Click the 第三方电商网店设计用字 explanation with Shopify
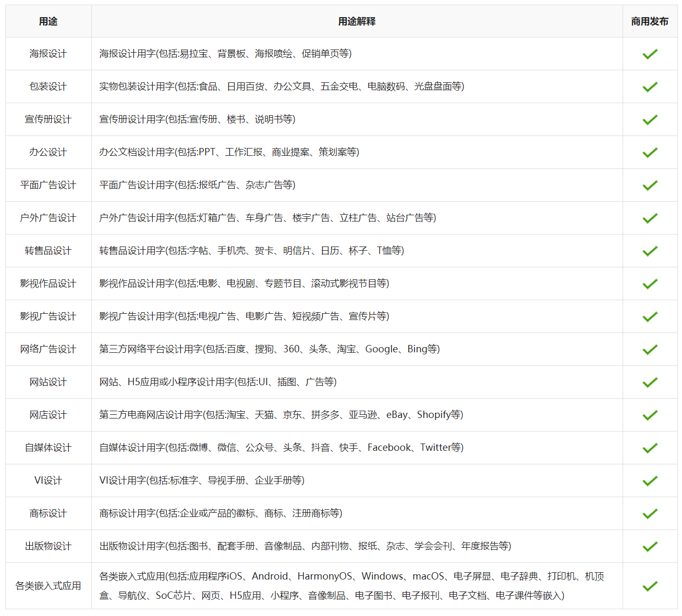682x616 pixels. coord(281,415)
